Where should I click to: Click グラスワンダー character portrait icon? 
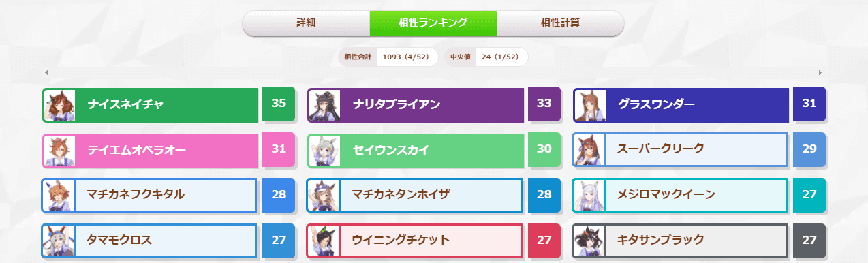click(590, 105)
